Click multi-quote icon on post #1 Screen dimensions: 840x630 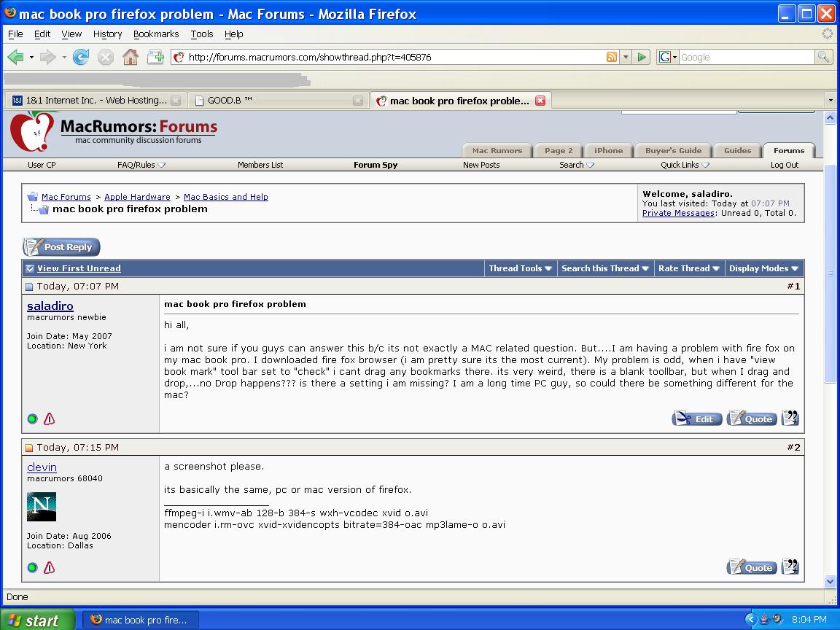tap(790, 419)
